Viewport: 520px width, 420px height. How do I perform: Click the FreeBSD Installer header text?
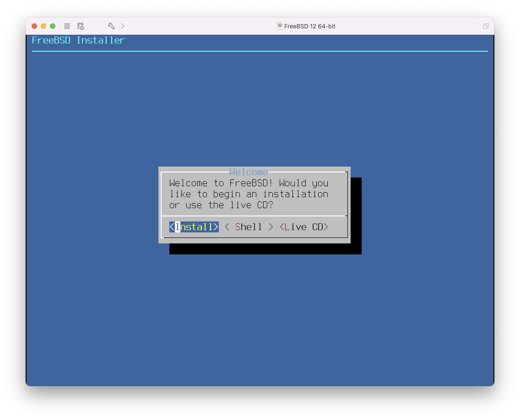click(78, 40)
